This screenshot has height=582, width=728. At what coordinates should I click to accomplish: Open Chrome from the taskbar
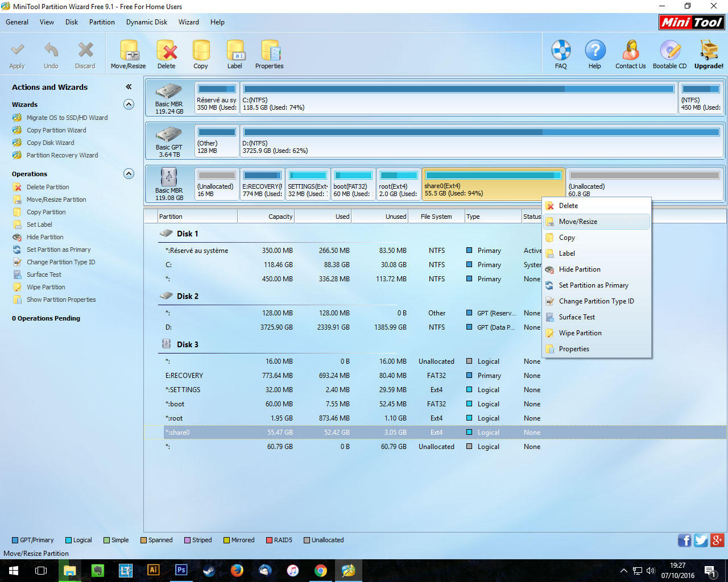click(321, 570)
